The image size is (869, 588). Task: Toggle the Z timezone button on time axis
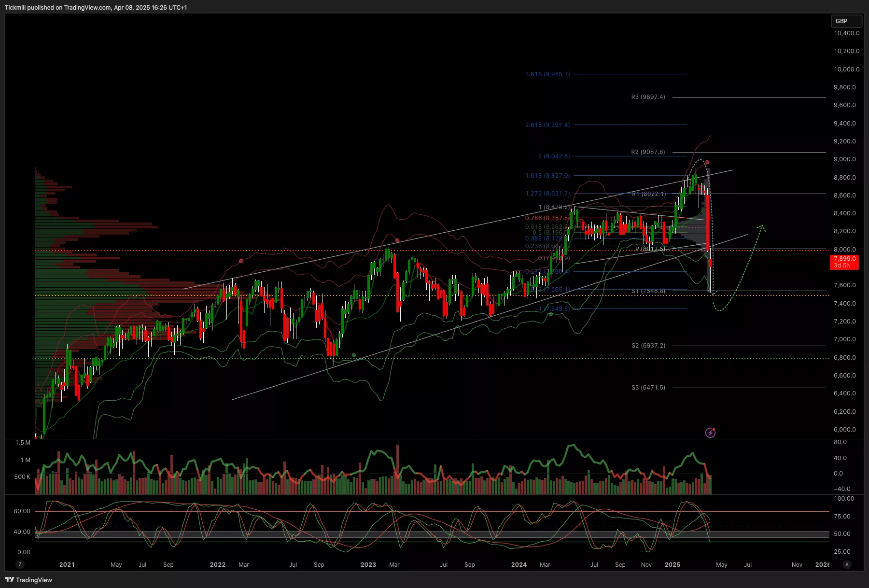pos(20,564)
